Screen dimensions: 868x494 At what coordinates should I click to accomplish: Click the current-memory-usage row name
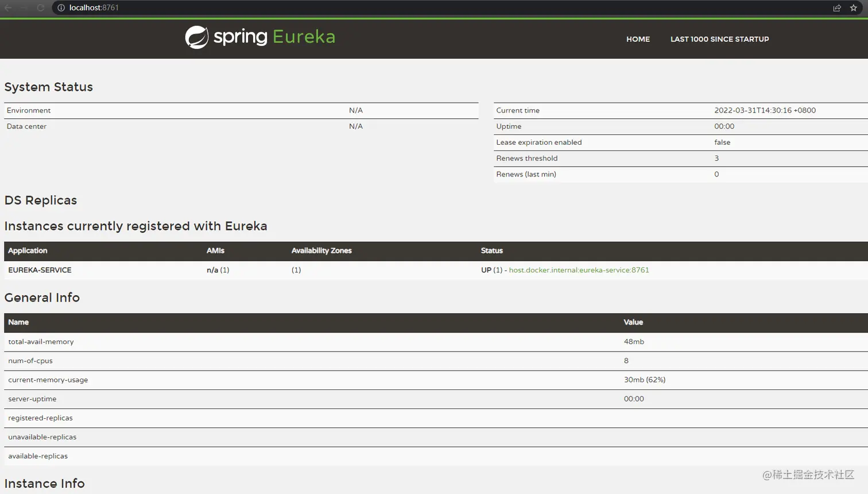pyautogui.click(x=48, y=380)
